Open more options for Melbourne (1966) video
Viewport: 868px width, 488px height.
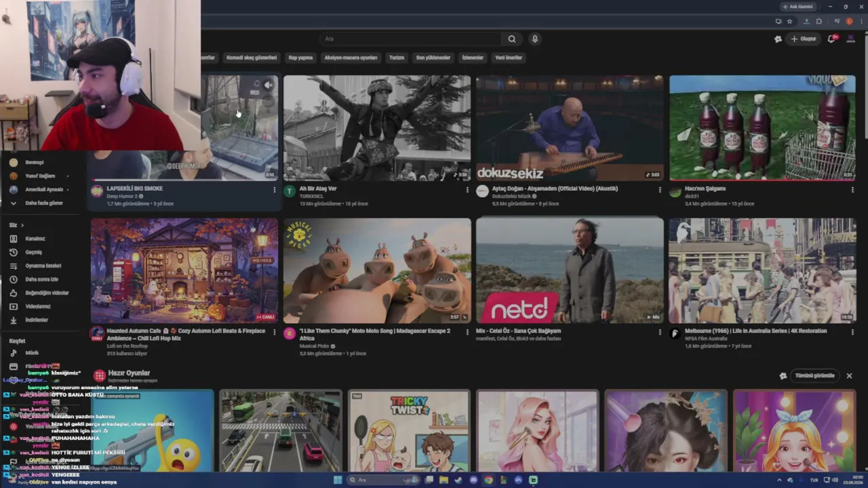(x=852, y=332)
